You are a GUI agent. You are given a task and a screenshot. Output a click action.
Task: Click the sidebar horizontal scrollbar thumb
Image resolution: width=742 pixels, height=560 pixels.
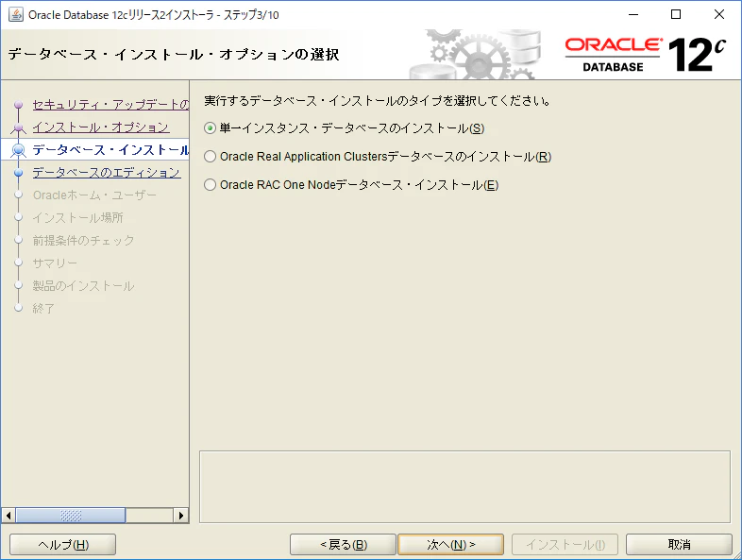[71, 515]
